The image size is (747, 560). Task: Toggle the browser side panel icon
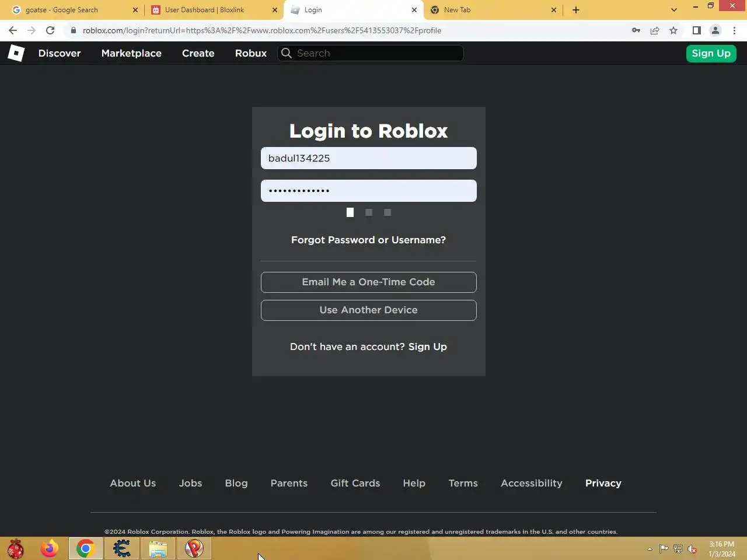click(696, 30)
